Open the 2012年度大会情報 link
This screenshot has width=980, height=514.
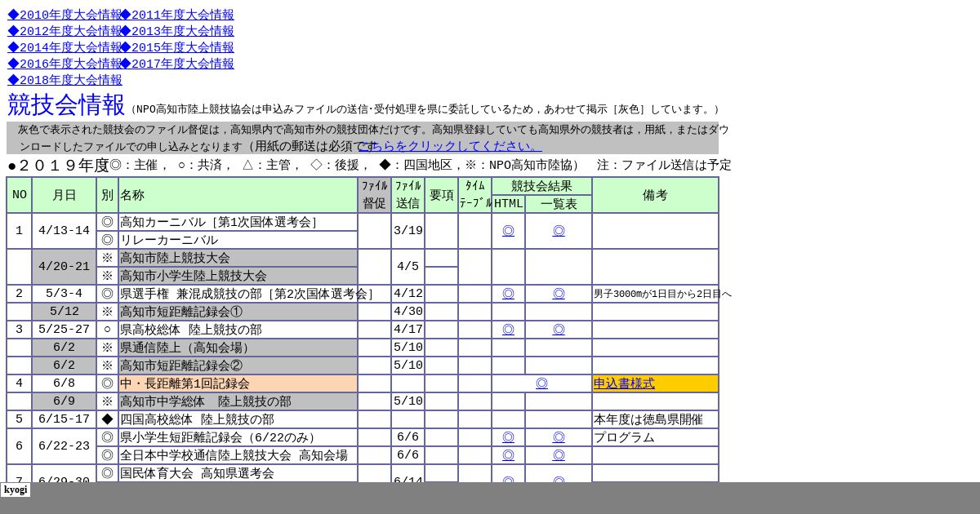pyautogui.click(x=65, y=31)
